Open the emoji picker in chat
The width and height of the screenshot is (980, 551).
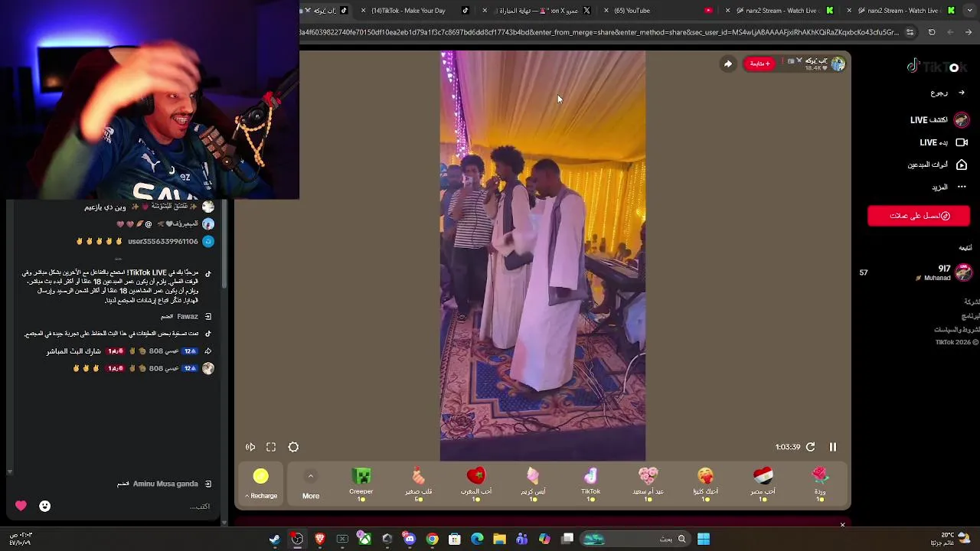point(45,506)
